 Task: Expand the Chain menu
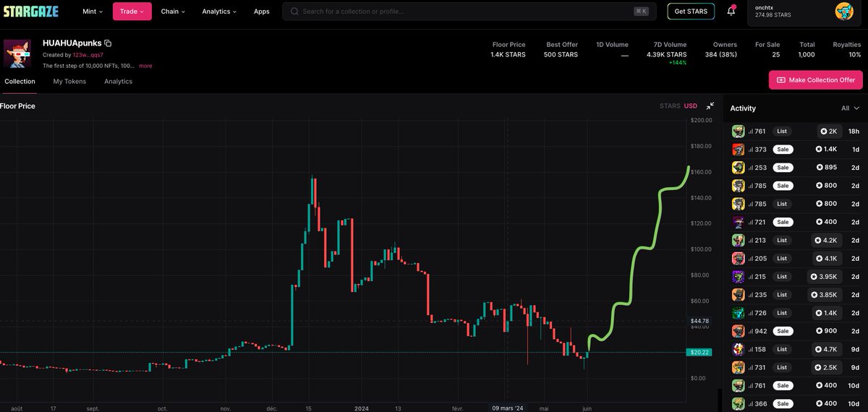coord(173,12)
